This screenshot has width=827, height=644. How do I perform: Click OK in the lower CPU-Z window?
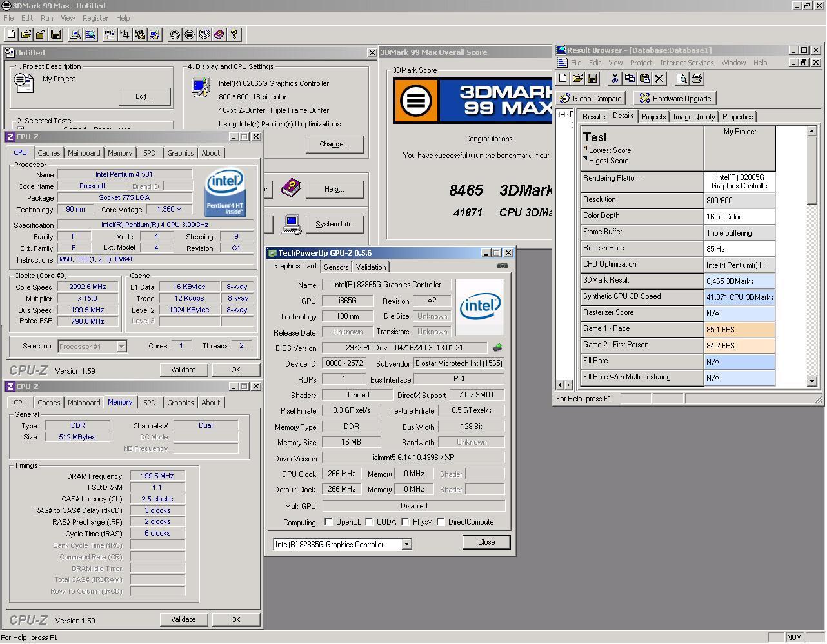point(235,619)
